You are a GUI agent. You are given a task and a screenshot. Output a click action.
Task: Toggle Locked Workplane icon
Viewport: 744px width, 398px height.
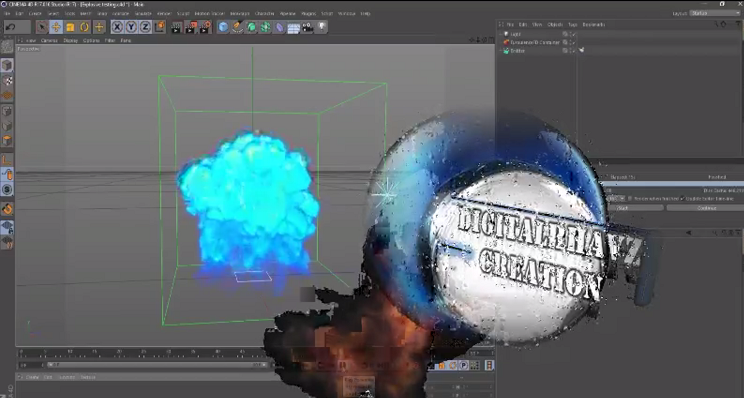coord(7,228)
